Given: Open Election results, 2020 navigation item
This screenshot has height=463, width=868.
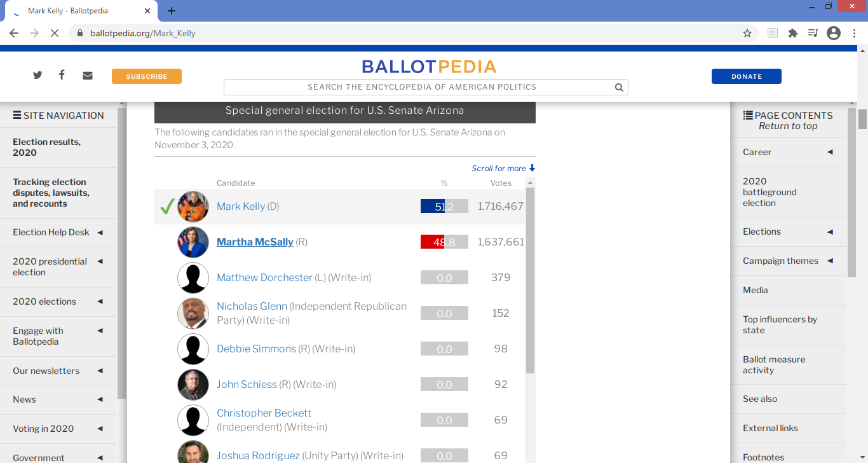Looking at the screenshot, I should coord(46,147).
